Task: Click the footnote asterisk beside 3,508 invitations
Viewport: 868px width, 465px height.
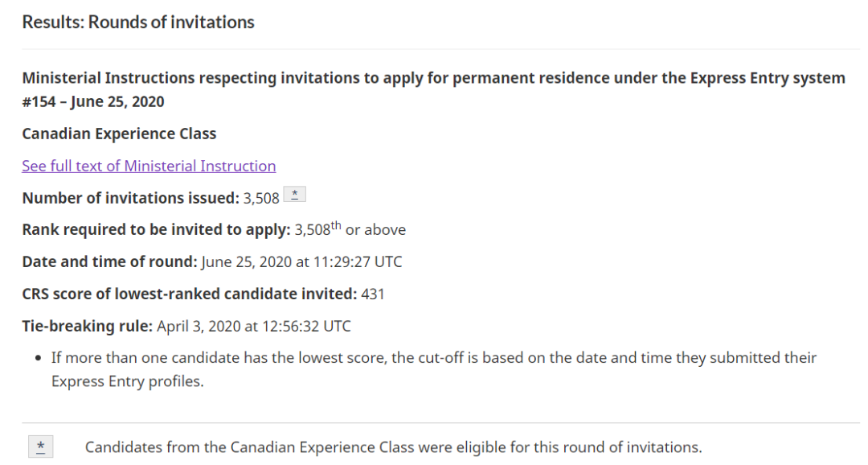Action: coord(294,195)
